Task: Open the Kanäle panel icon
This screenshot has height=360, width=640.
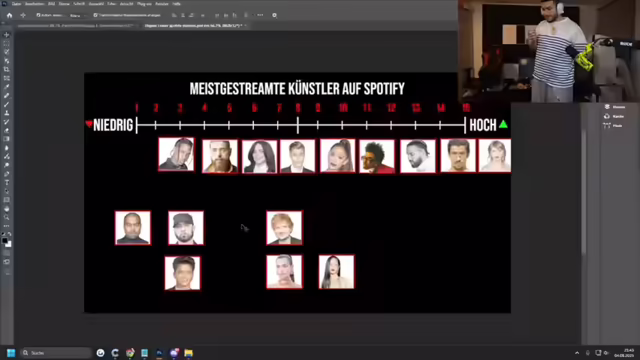Action: [607, 116]
